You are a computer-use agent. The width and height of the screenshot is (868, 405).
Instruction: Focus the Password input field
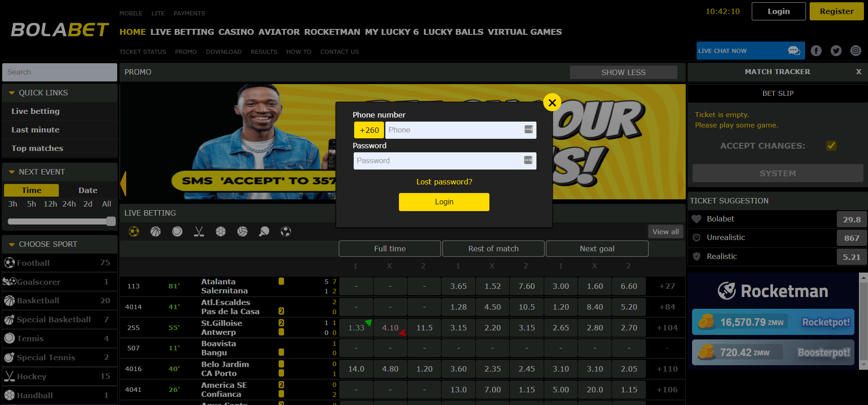pos(445,160)
